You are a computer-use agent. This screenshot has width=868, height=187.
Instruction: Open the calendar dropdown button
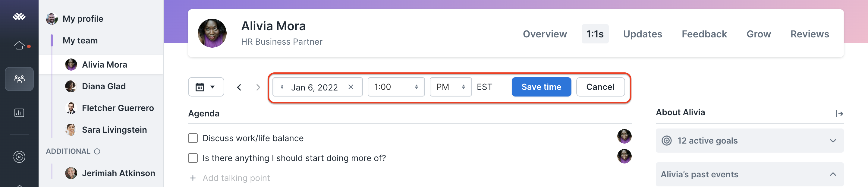(206, 87)
